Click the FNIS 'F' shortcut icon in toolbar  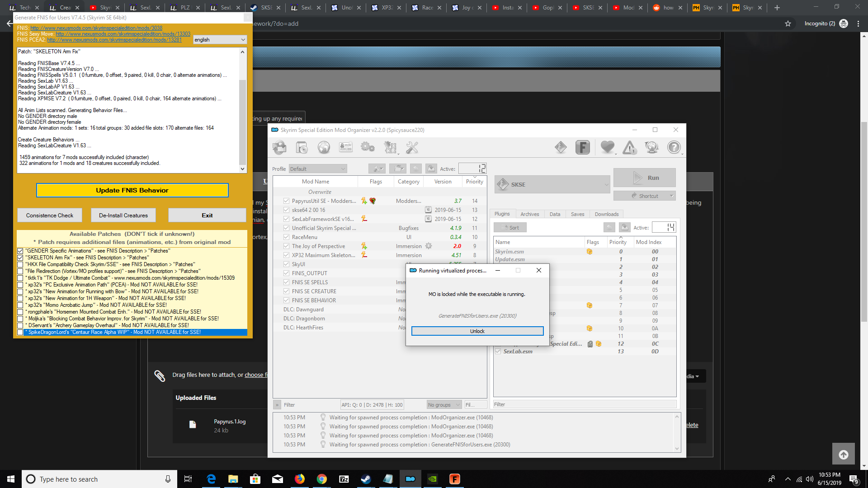click(x=583, y=147)
